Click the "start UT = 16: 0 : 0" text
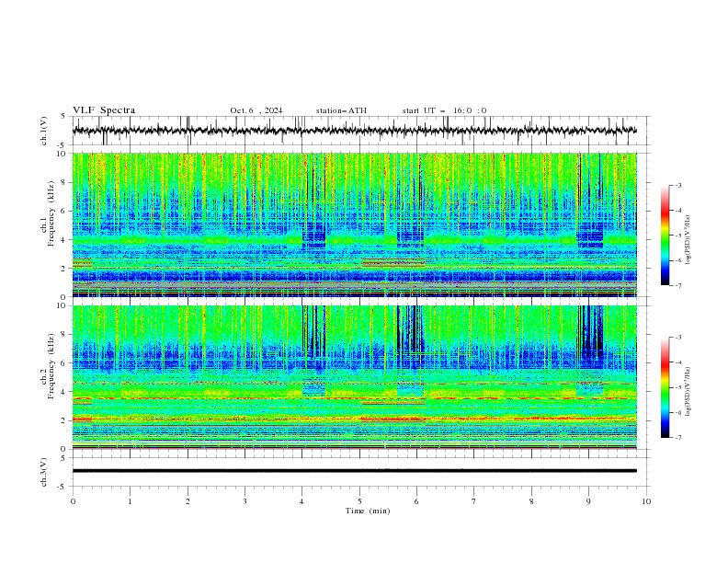728x563 pixels. click(x=444, y=110)
